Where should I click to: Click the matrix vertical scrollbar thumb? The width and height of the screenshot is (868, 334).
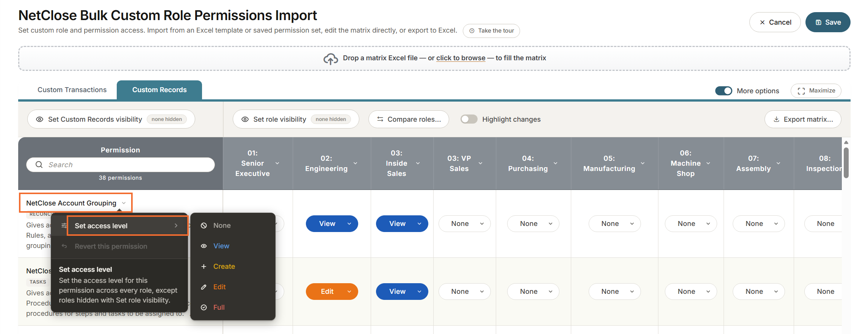[x=846, y=163]
